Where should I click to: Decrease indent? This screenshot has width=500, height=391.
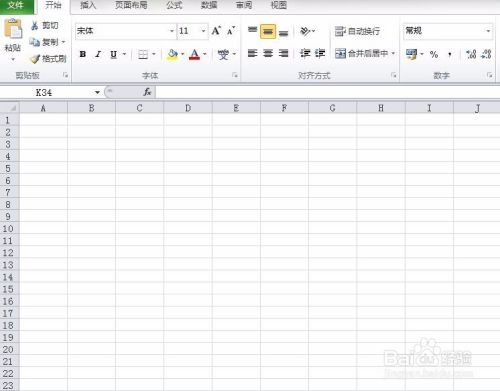click(305, 53)
